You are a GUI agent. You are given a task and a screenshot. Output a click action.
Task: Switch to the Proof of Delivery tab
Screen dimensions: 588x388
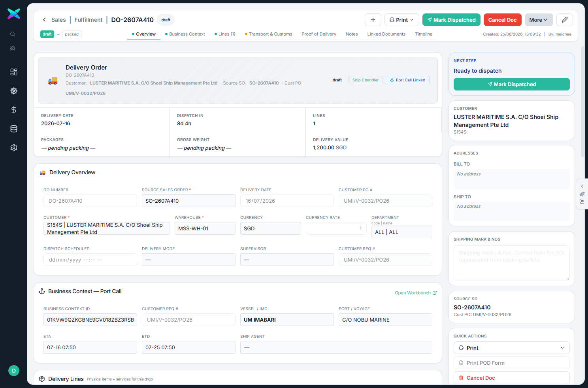point(319,34)
